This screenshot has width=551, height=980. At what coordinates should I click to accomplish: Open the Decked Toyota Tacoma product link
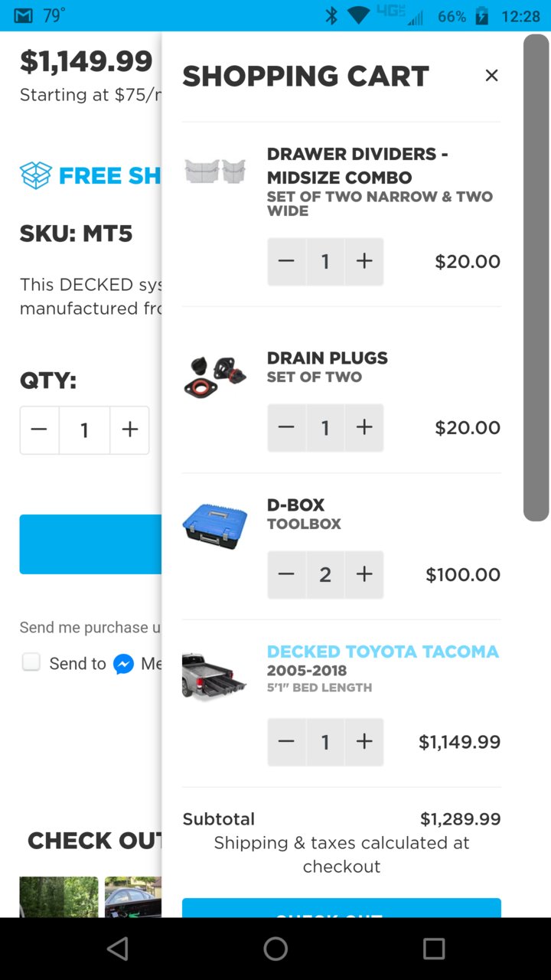coord(383,652)
